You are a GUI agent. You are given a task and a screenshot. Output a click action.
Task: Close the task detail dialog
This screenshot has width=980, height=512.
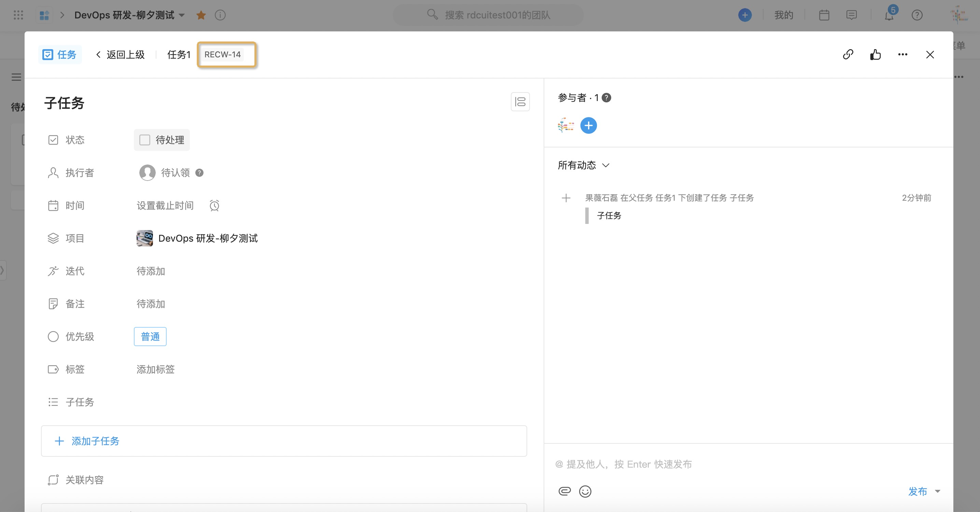(930, 54)
